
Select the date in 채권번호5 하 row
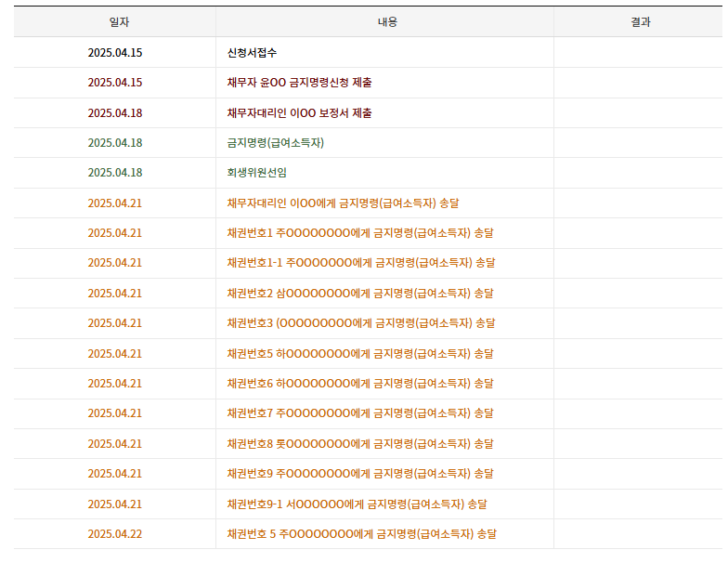[115, 353]
